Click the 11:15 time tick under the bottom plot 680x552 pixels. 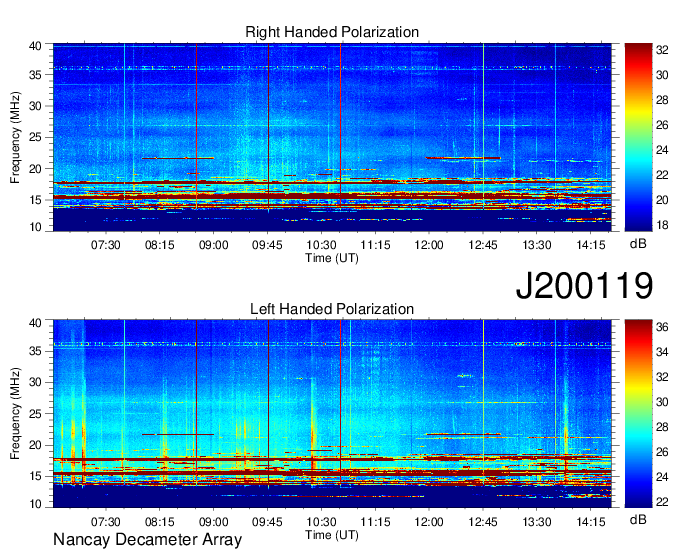click(x=375, y=522)
